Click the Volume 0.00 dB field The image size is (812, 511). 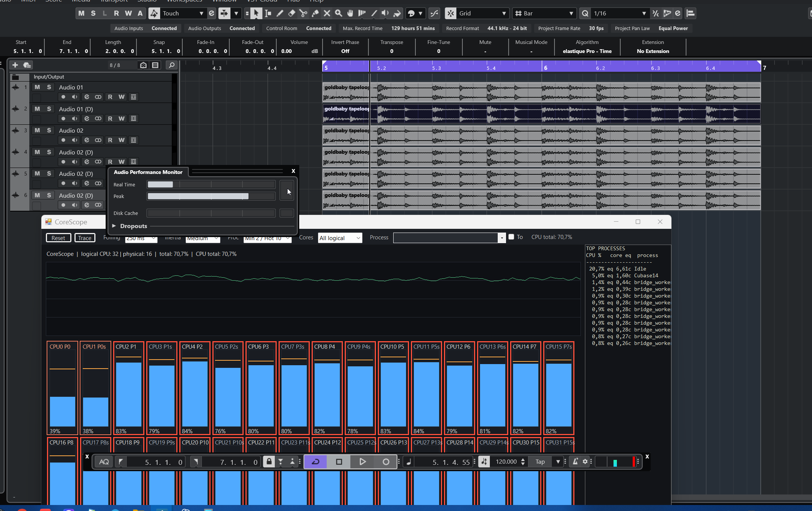pyautogui.click(x=299, y=51)
